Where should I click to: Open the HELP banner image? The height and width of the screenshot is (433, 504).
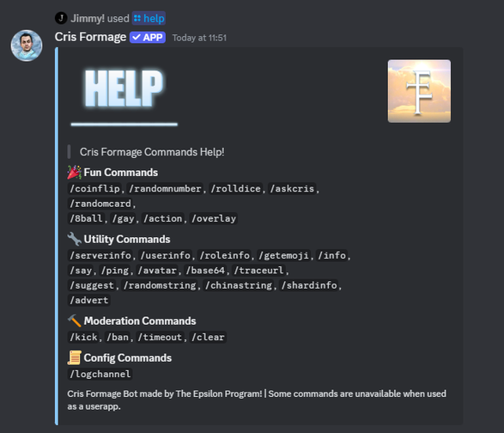[124, 95]
